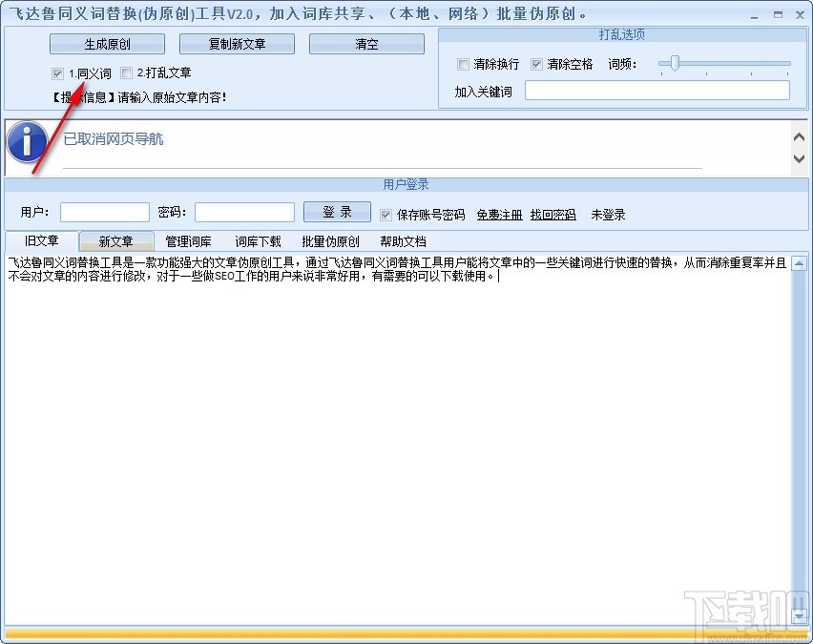Open the 找回密码 link

552,215
